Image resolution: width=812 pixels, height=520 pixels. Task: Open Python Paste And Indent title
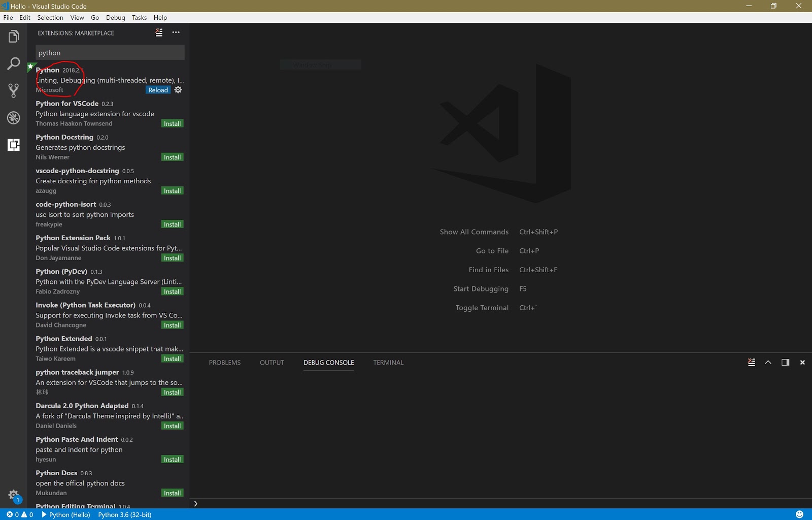77,439
